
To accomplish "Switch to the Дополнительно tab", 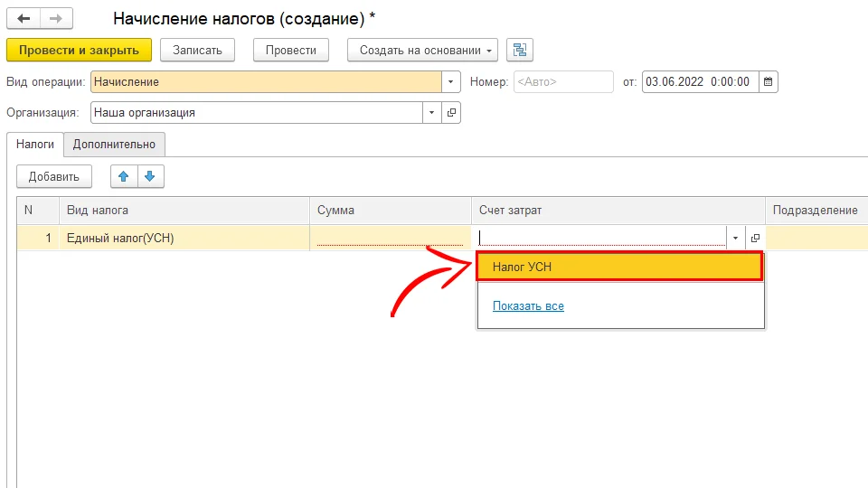I will (x=114, y=144).
